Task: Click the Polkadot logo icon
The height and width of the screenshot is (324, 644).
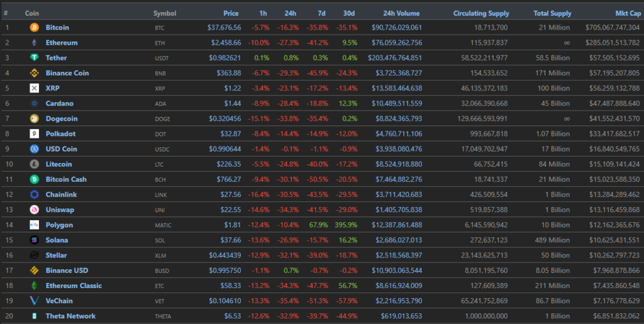Action: (34, 133)
